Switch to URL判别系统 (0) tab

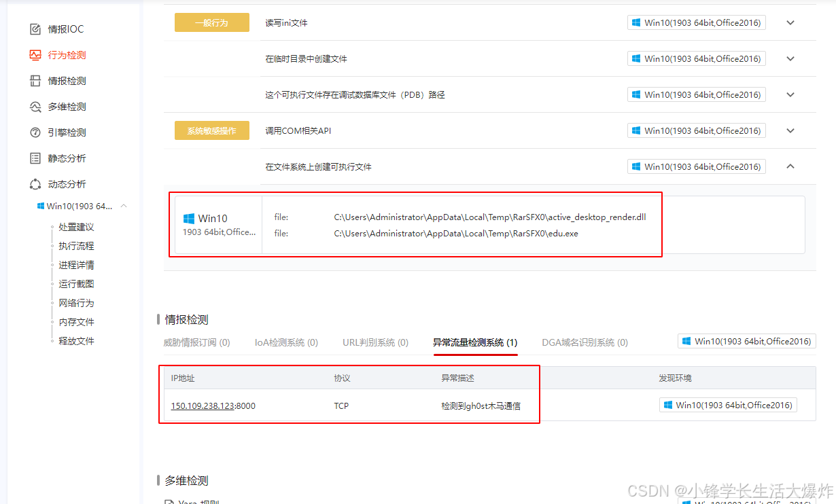[376, 342]
